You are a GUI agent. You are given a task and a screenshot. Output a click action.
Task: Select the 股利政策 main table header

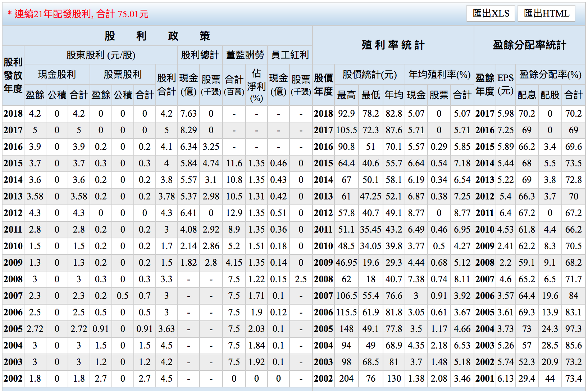click(157, 36)
